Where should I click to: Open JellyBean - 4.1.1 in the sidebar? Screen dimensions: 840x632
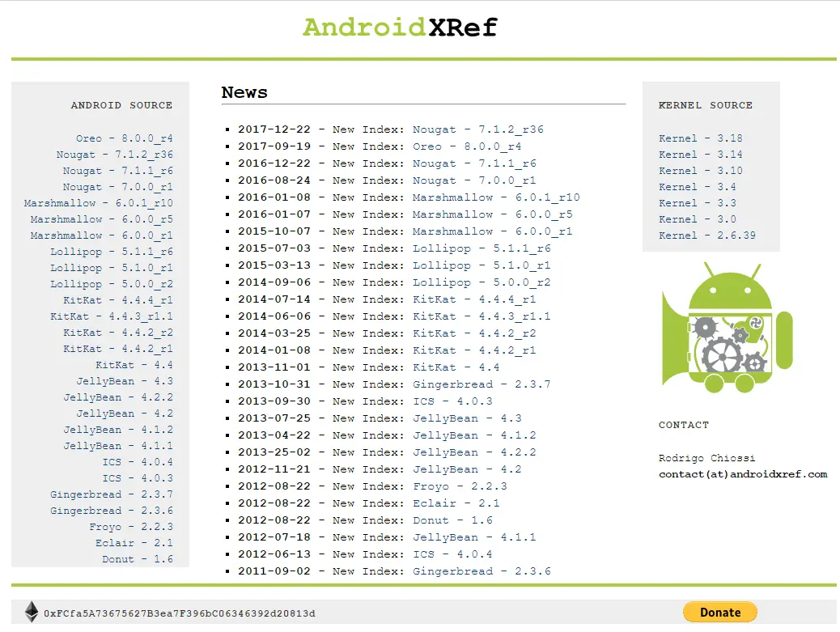point(118,446)
